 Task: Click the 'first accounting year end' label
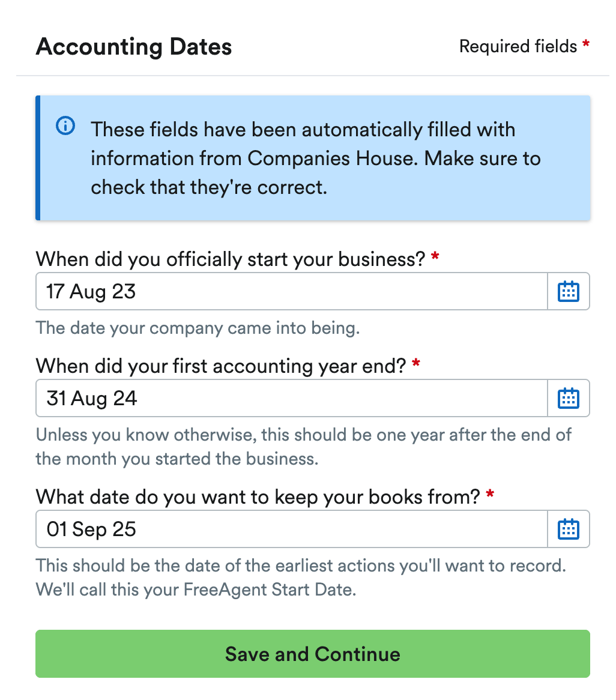click(221, 366)
